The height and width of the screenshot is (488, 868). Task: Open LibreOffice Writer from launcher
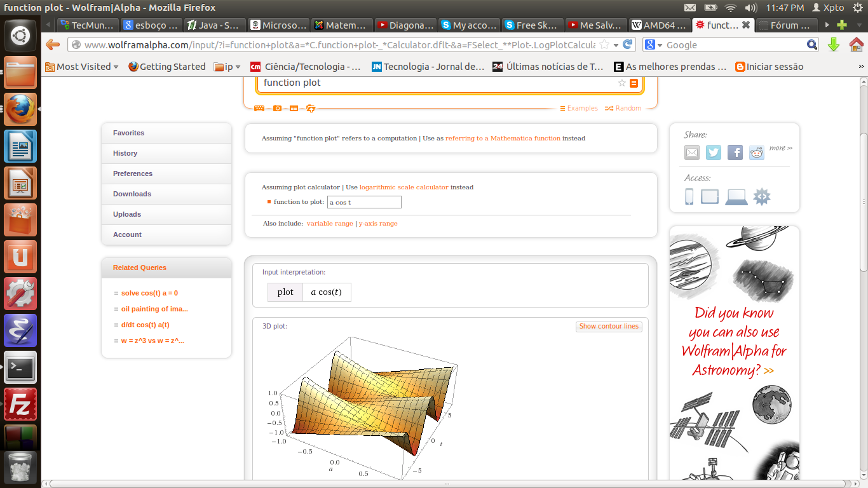(20, 146)
